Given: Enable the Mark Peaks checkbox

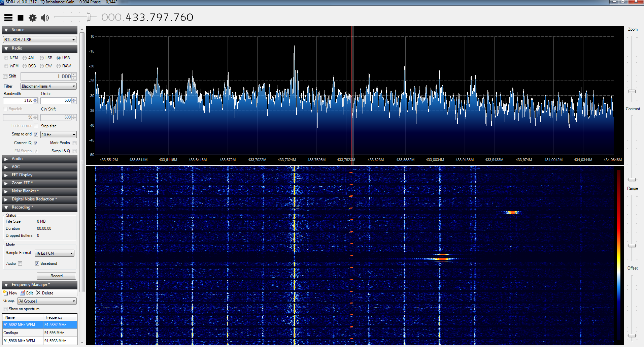Looking at the screenshot, I should point(74,143).
